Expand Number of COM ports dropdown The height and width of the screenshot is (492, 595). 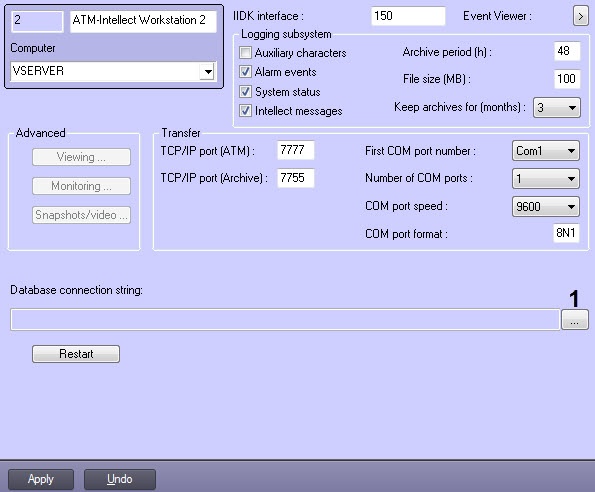coord(545,178)
